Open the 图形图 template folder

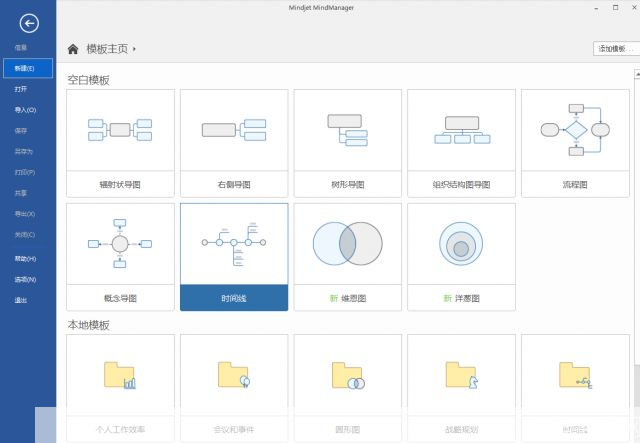point(348,388)
